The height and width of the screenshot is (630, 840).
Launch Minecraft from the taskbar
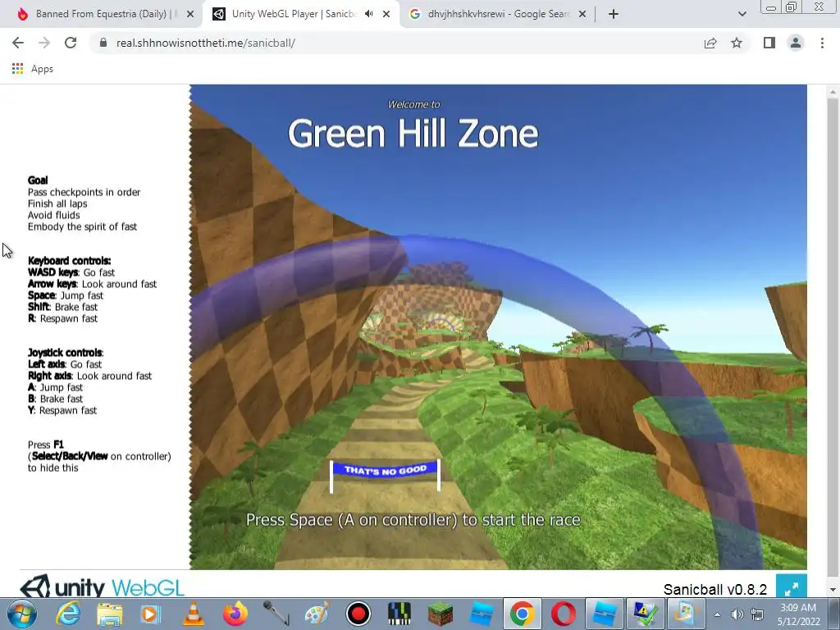pos(441,614)
